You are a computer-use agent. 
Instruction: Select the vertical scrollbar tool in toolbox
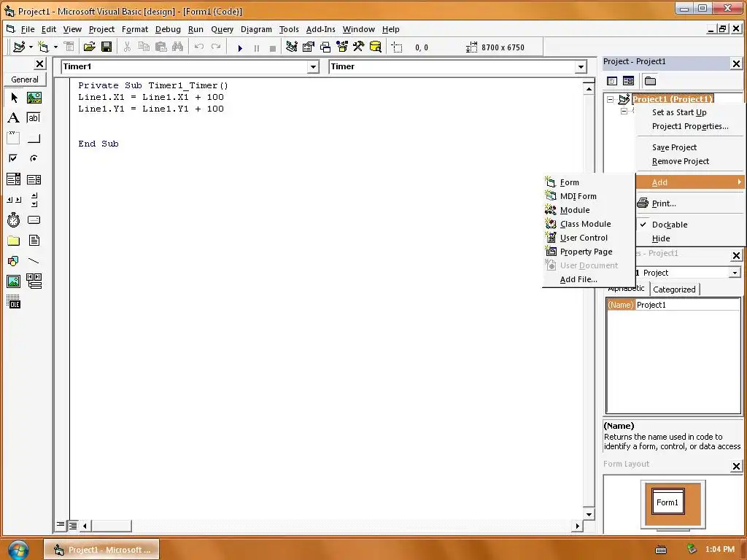point(34,200)
